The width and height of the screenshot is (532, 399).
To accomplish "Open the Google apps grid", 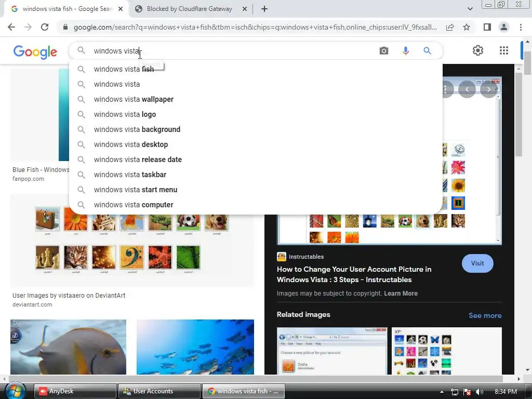I will click(x=504, y=50).
